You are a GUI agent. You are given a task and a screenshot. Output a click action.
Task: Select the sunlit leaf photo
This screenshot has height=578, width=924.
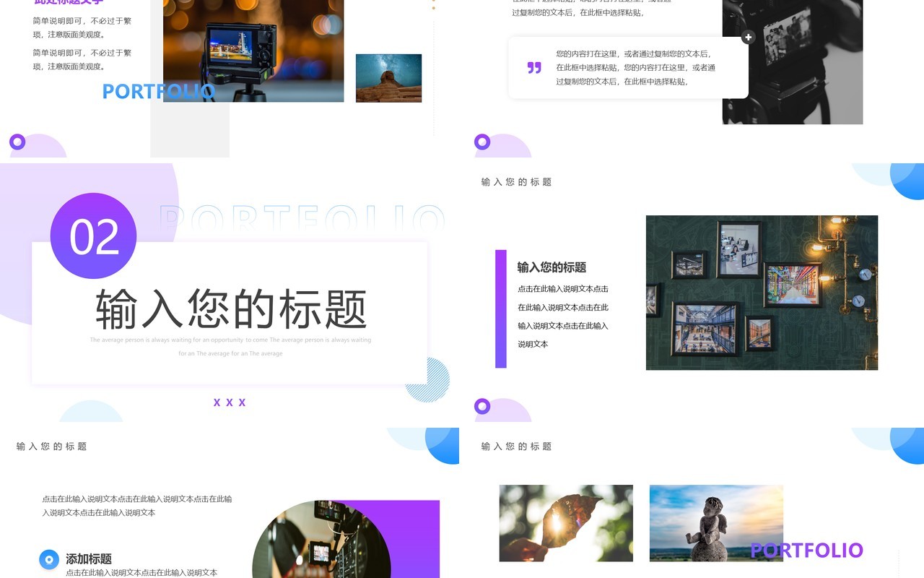click(x=566, y=523)
